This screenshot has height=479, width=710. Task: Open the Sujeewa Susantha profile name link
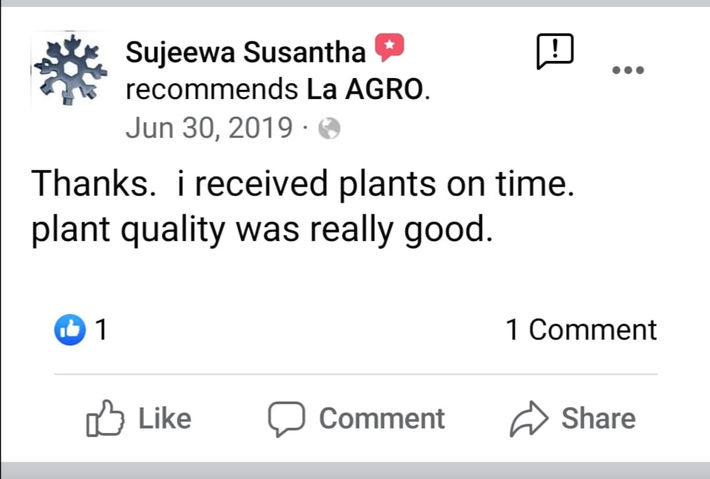pos(246,50)
